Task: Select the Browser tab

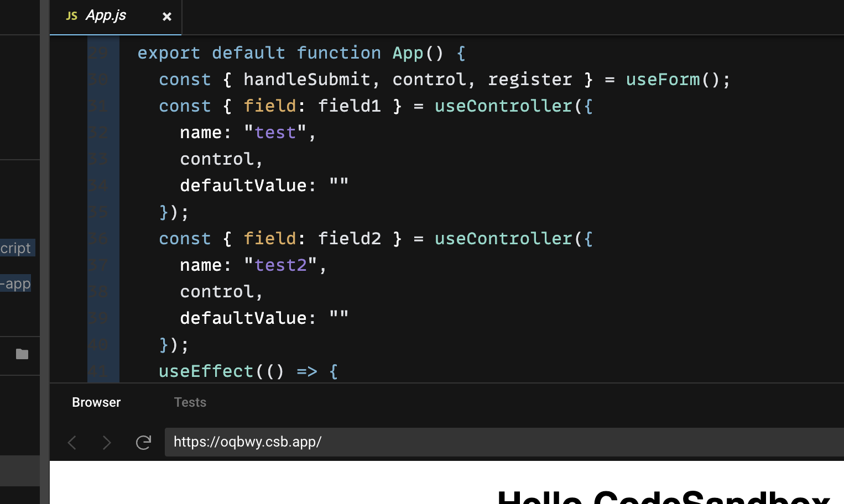Action: pos(96,402)
